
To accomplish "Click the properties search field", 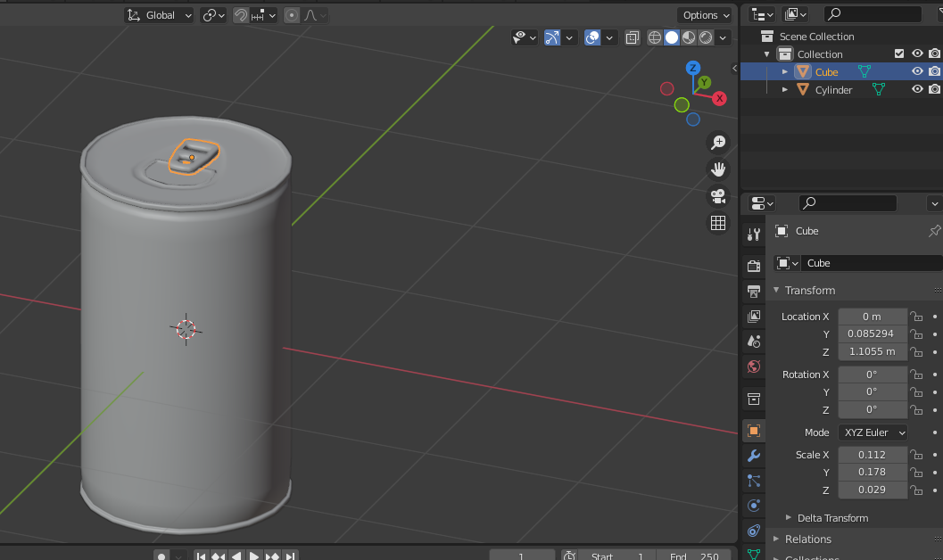I will pyautogui.click(x=848, y=203).
